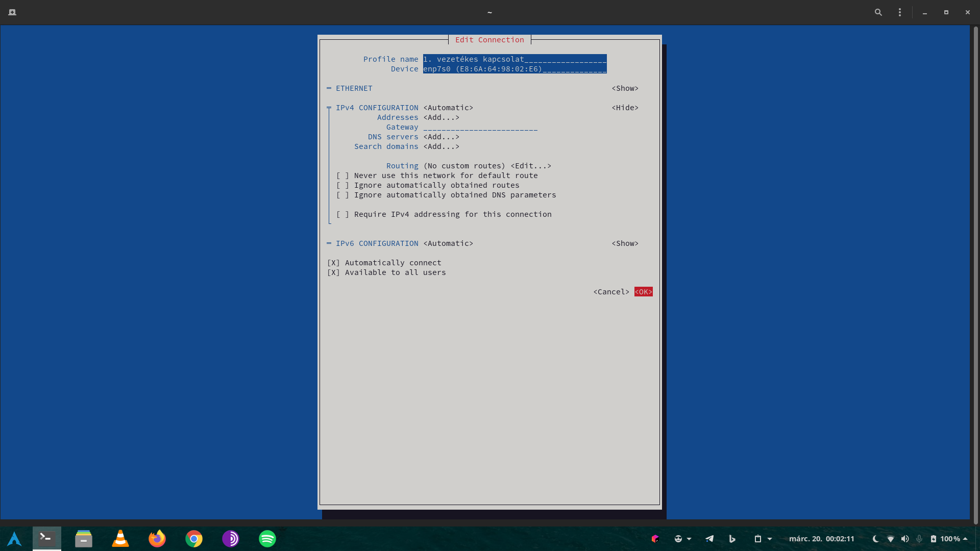Image resolution: width=980 pixels, height=551 pixels.
Task: Click Add DNS servers field
Action: tap(441, 137)
